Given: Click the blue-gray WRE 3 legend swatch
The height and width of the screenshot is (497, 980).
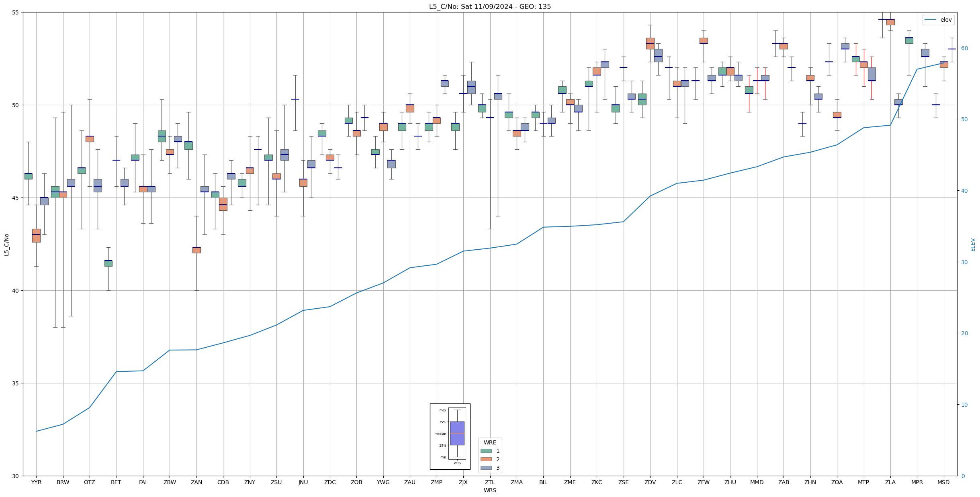Looking at the screenshot, I should (x=486, y=468).
